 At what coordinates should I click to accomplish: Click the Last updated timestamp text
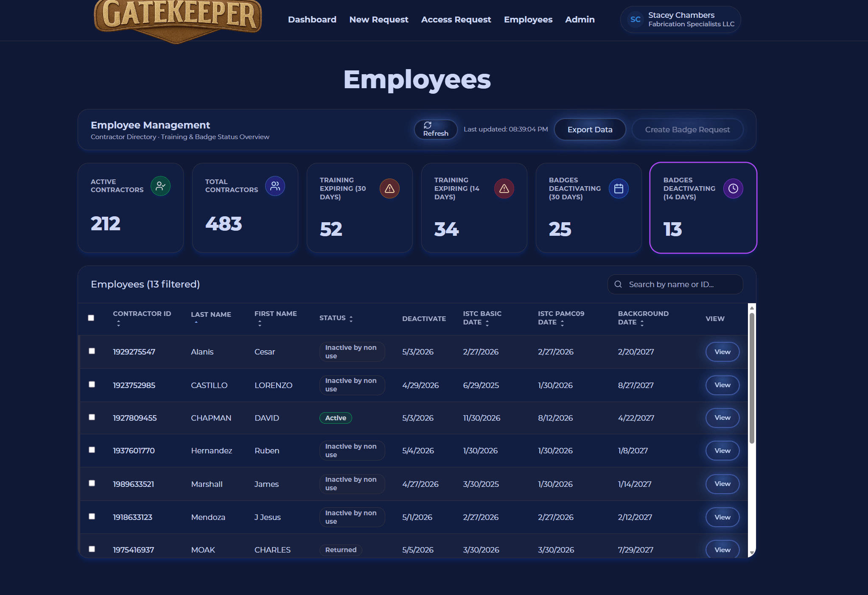coord(506,129)
